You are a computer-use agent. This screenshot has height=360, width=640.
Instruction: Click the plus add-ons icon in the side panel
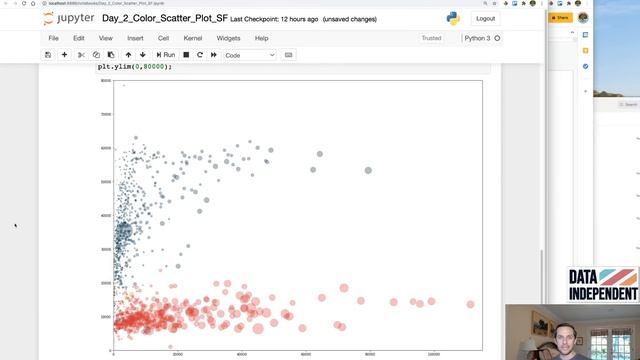(585, 91)
